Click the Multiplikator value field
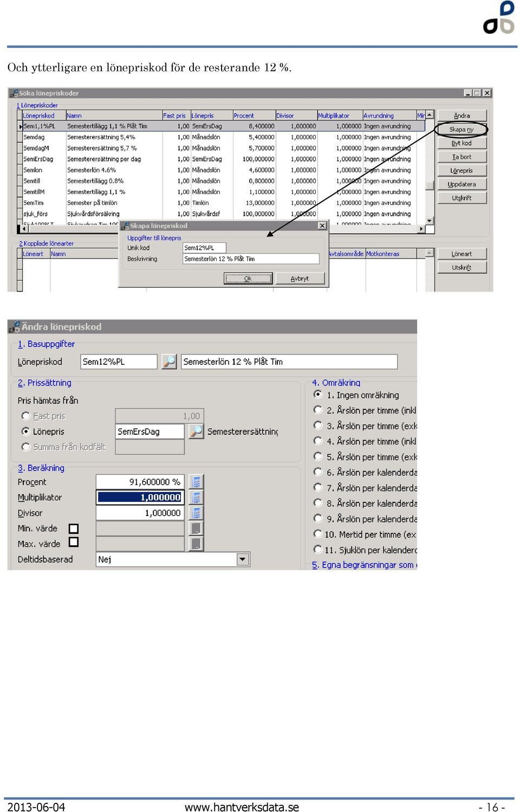520x812 pixels. point(140,497)
